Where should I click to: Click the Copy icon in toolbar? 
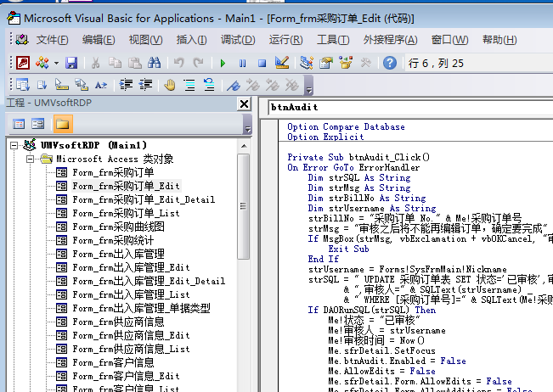click(x=115, y=63)
